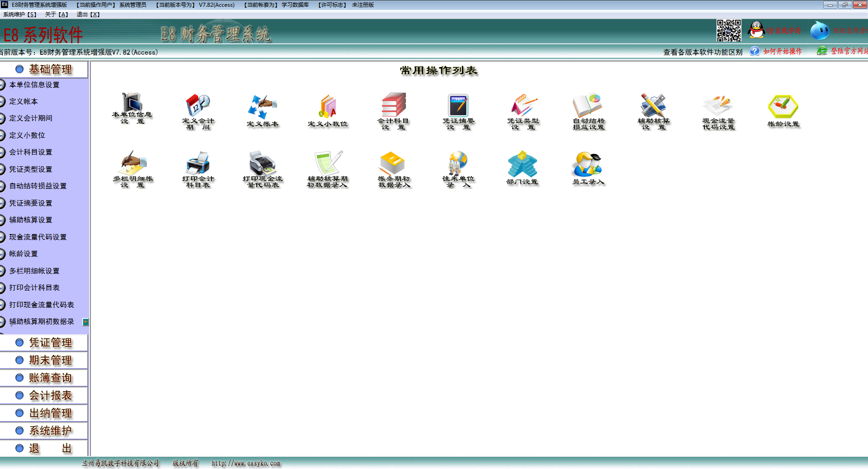Click the 往来单位录入 icon
Viewport: 868px width, 469px height.
458,164
